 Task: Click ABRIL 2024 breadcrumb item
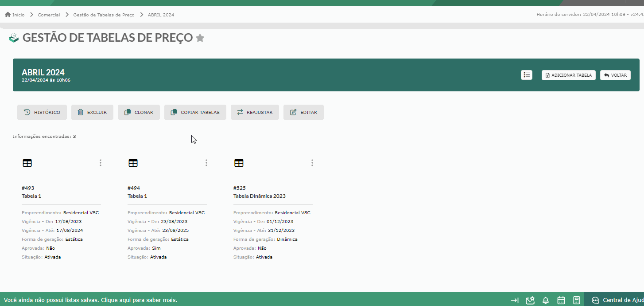point(161,15)
